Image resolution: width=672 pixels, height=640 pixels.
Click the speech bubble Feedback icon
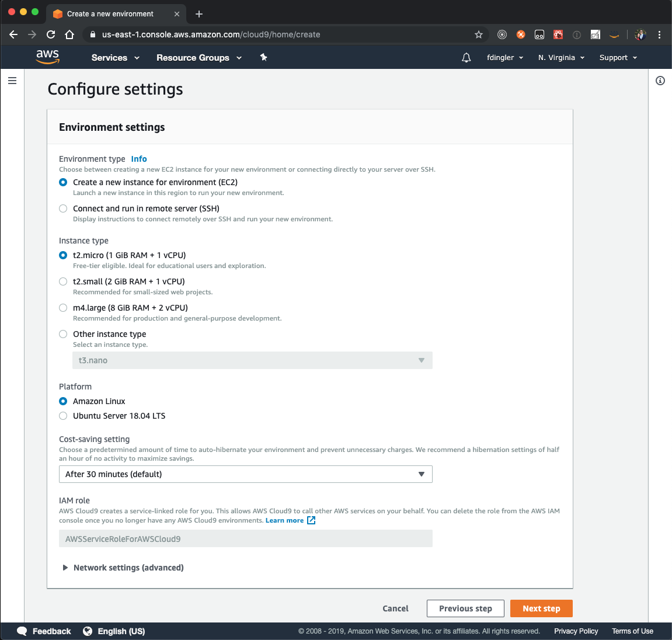coord(22,631)
